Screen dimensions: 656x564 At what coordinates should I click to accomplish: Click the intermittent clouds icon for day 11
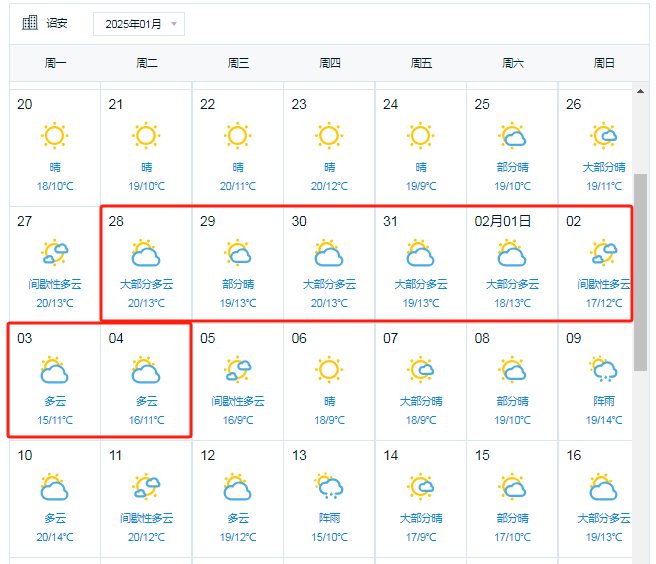(146, 487)
